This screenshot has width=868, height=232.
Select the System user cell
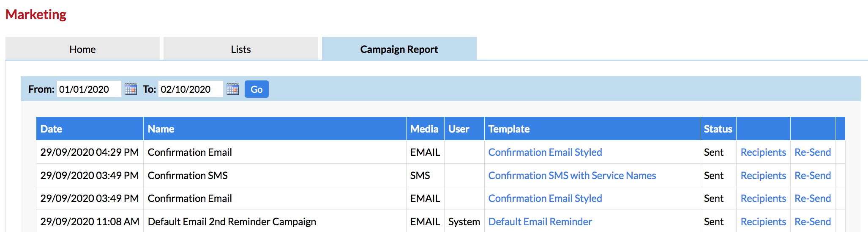pos(464,222)
